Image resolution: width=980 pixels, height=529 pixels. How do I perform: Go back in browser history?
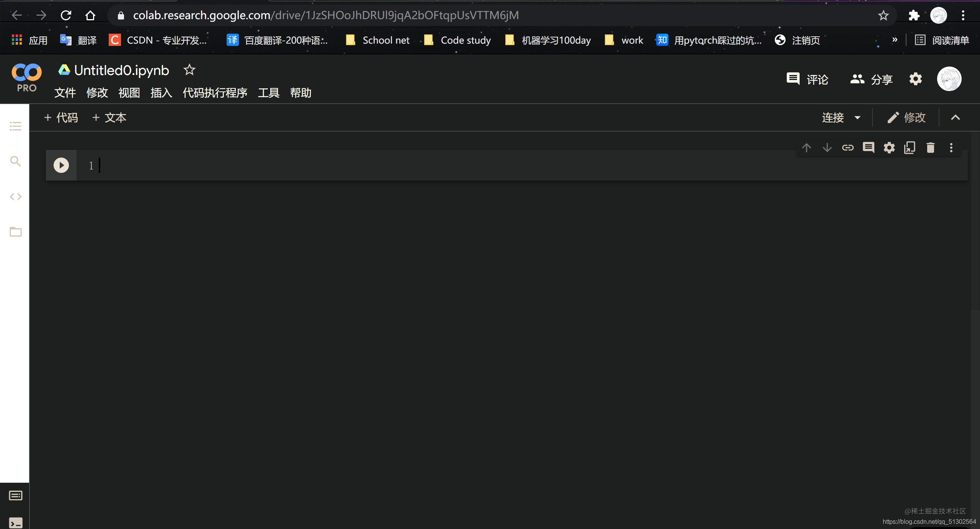[x=17, y=15]
